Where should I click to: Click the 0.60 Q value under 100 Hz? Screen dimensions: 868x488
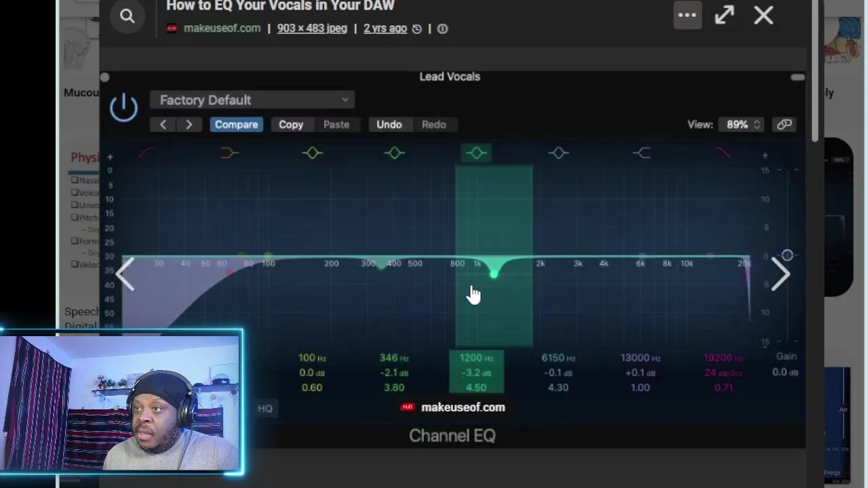(312, 388)
